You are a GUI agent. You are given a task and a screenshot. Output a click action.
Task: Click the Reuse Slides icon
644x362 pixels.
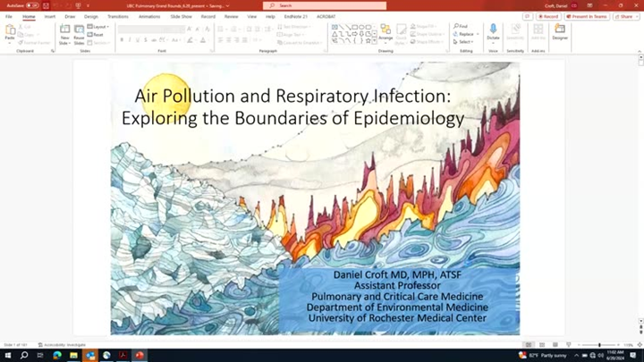point(80,32)
